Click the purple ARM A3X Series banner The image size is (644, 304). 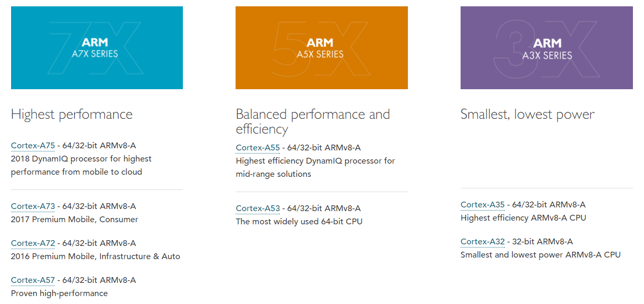[547, 47]
